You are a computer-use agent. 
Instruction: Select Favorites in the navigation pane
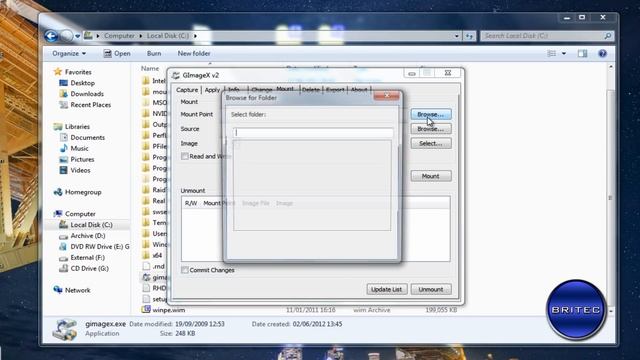pyautogui.click(x=78, y=72)
